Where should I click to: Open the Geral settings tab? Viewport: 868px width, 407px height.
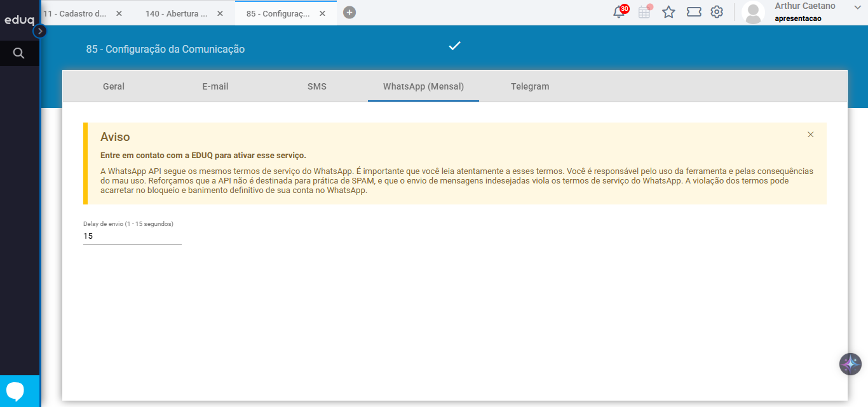(x=114, y=86)
